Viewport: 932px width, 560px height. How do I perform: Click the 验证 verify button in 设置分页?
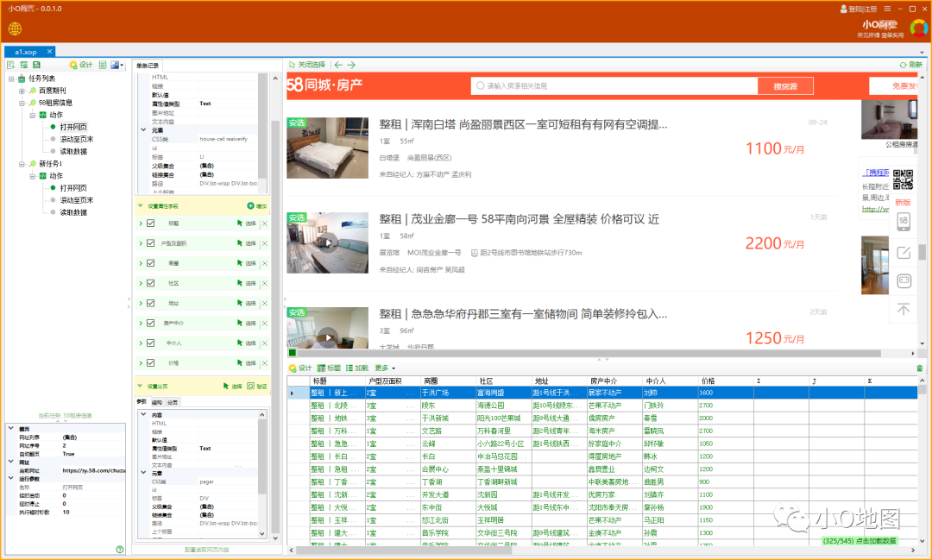tap(257, 386)
